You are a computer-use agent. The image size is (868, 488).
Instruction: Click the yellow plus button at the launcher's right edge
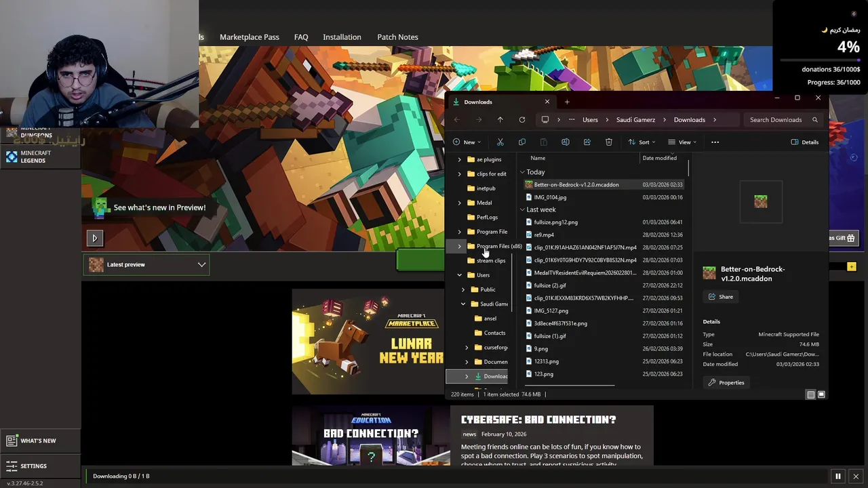pos(851,267)
